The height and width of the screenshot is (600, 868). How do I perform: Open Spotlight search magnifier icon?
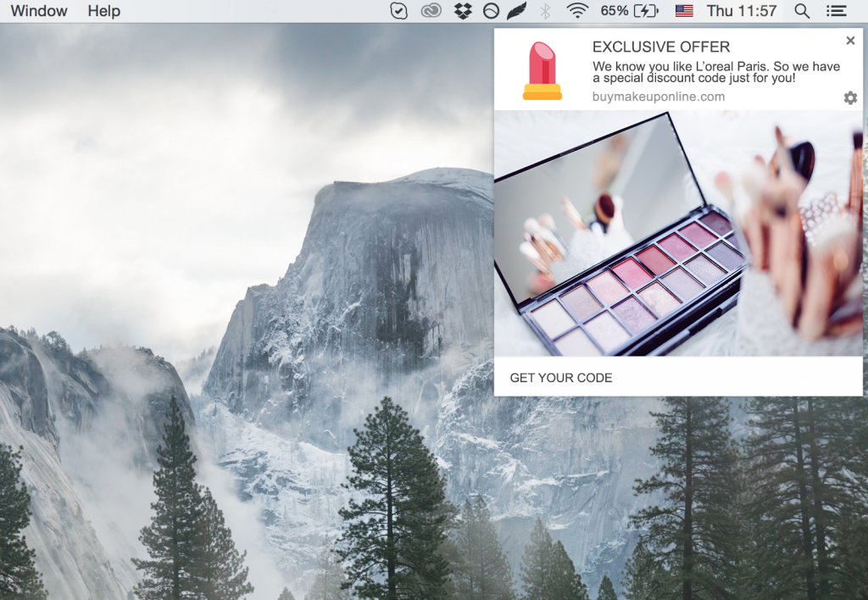click(x=802, y=11)
